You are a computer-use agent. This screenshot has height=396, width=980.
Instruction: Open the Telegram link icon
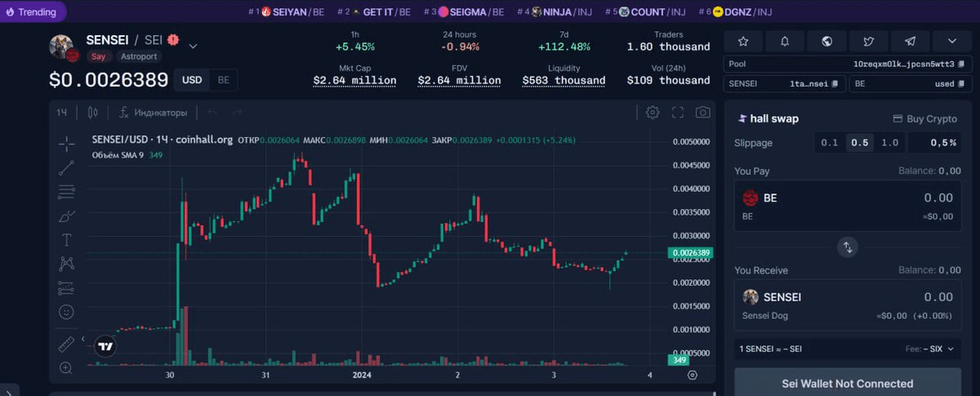click(x=911, y=41)
